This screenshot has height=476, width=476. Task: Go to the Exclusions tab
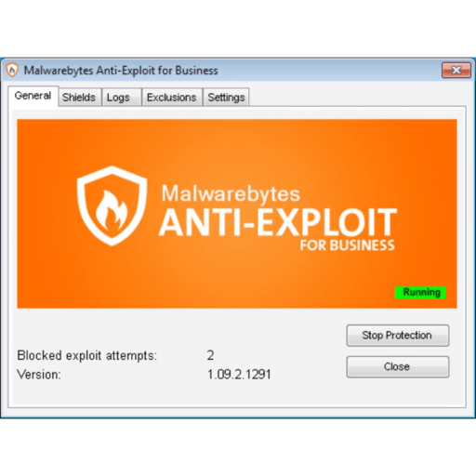click(x=172, y=98)
